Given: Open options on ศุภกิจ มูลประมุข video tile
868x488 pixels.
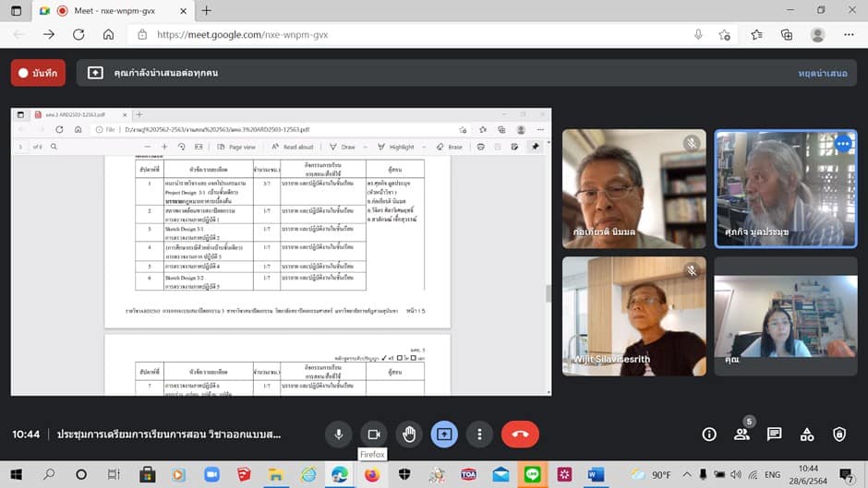Looking at the screenshot, I should [842, 144].
